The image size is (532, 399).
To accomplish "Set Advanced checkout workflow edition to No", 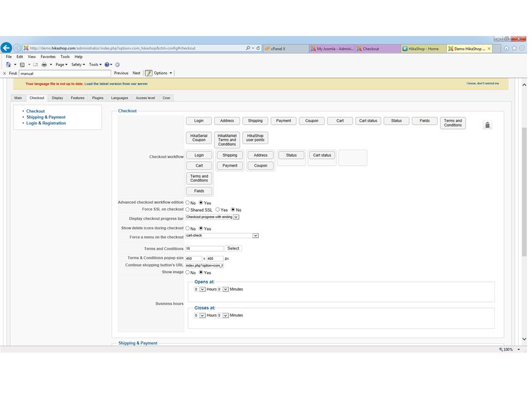I will click(187, 203).
